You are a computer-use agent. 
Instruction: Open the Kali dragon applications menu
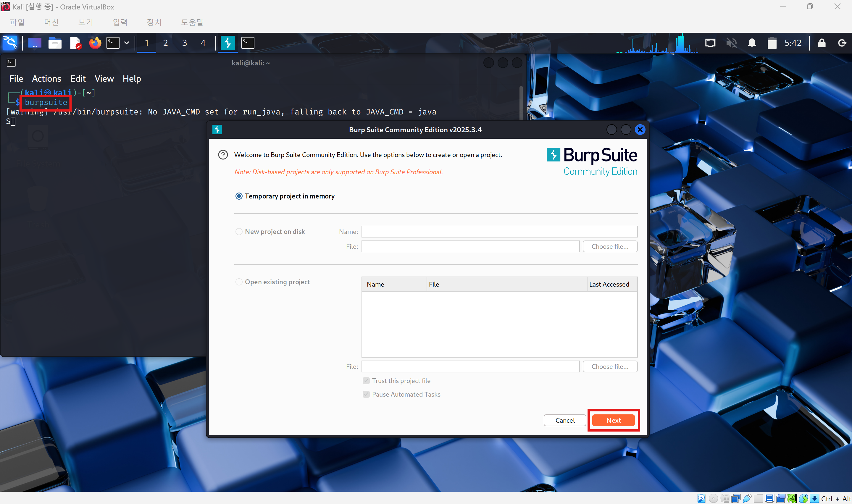(x=10, y=43)
